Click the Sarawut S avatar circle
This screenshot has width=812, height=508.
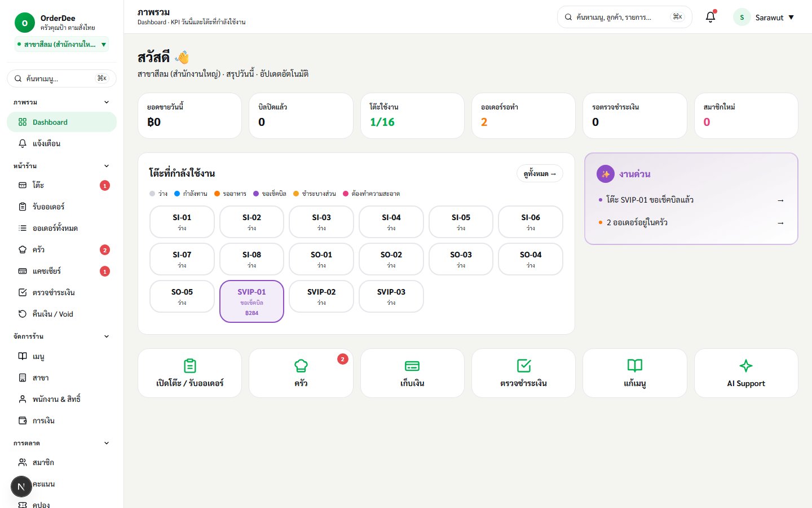[x=742, y=17]
